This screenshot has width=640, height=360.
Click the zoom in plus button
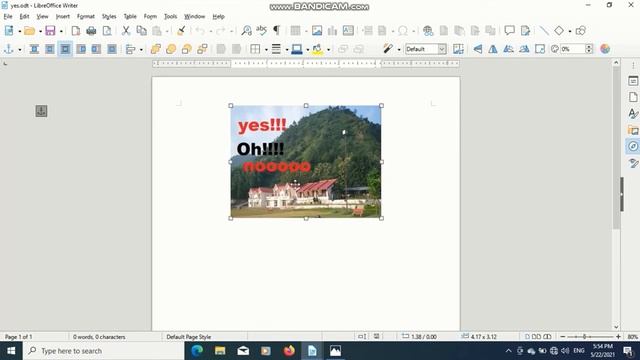[x=618, y=337]
